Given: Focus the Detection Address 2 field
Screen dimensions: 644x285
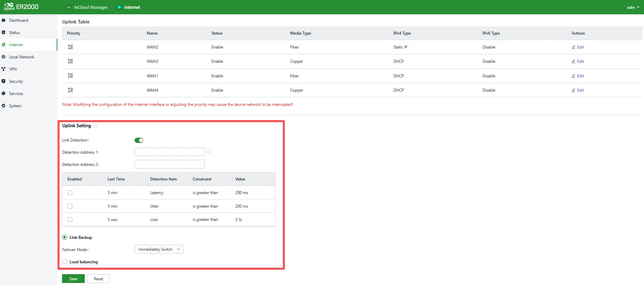Looking at the screenshot, I should [170, 164].
